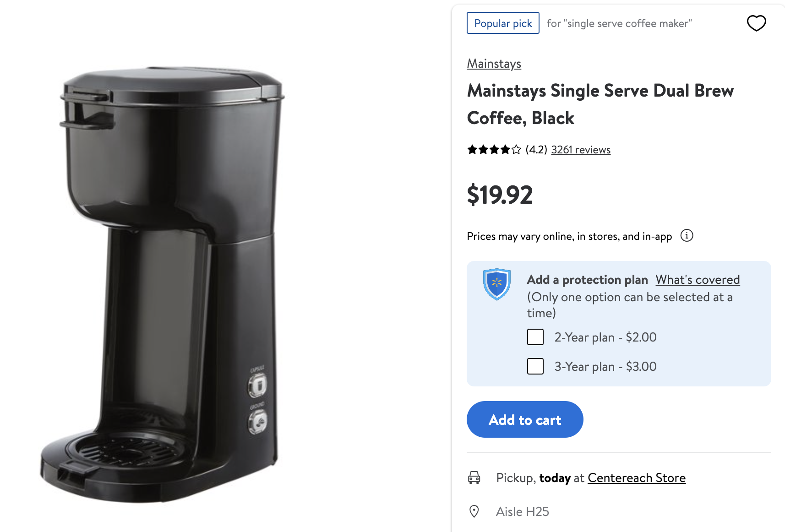Click the pickup car icon
The image size is (785, 532).
[474, 478]
